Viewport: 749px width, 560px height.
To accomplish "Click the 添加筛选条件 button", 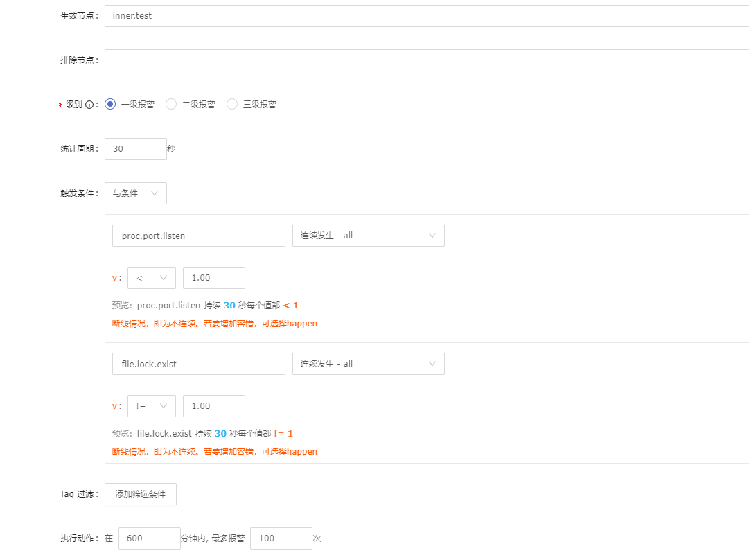I will pos(141,494).
